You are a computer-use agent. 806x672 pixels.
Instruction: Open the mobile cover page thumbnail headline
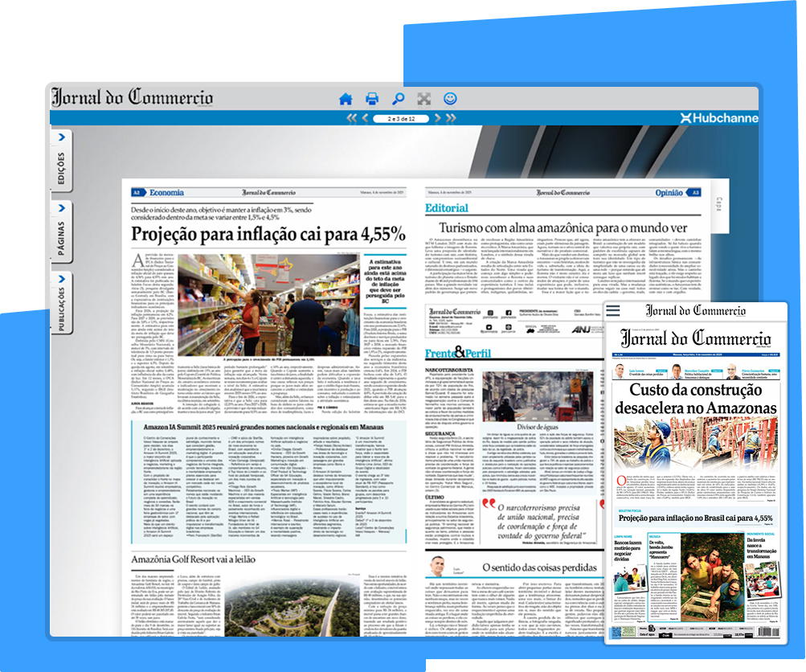pyautogui.click(x=695, y=399)
